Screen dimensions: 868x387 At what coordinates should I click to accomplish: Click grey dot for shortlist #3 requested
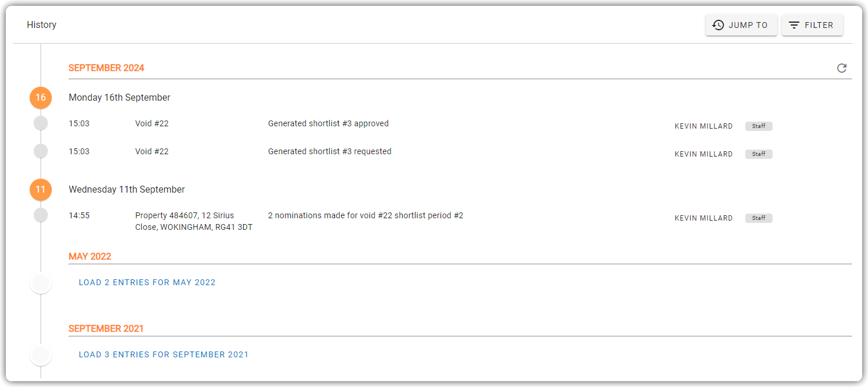click(x=41, y=151)
